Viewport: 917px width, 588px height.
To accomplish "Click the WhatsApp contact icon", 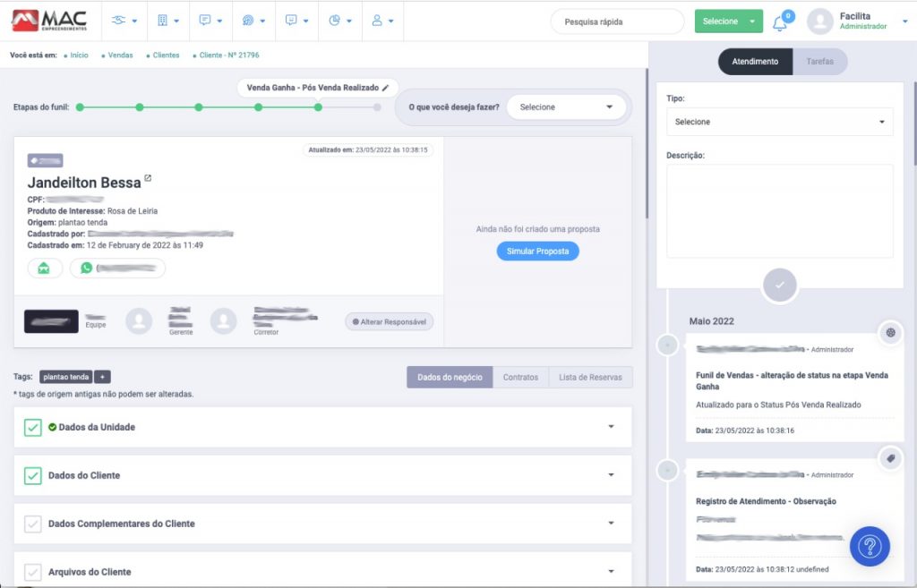I will [x=87, y=268].
